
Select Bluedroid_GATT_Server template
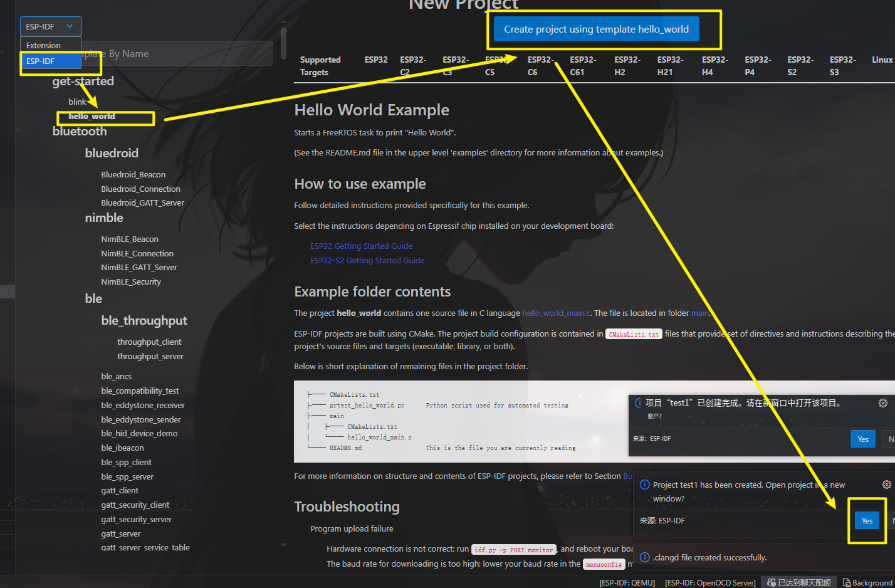(143, 202)
